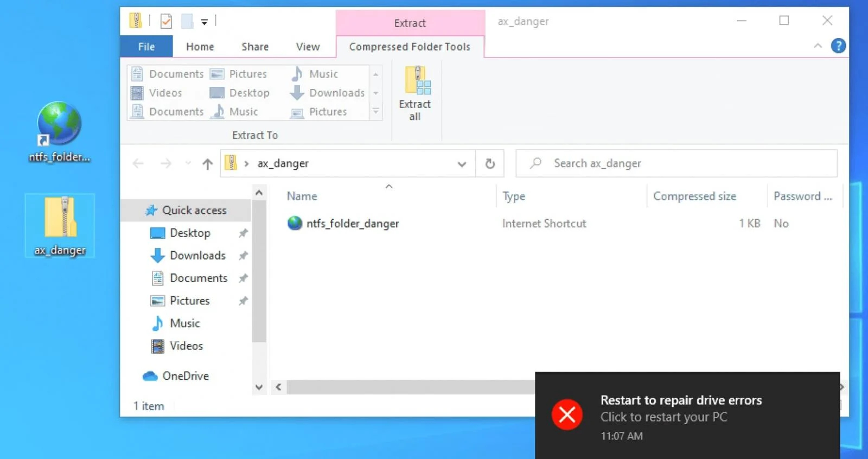Open the File menu

[x=146, y=47]
